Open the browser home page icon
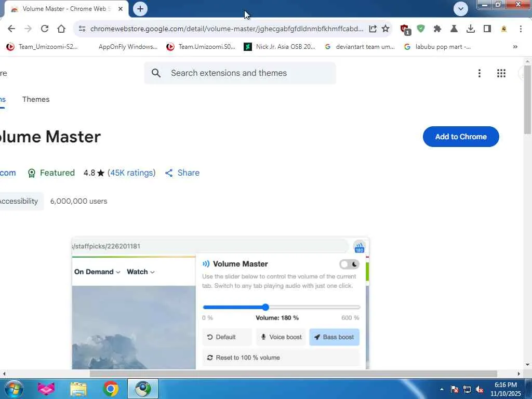 pyautogui.click(x=61, y=29)
